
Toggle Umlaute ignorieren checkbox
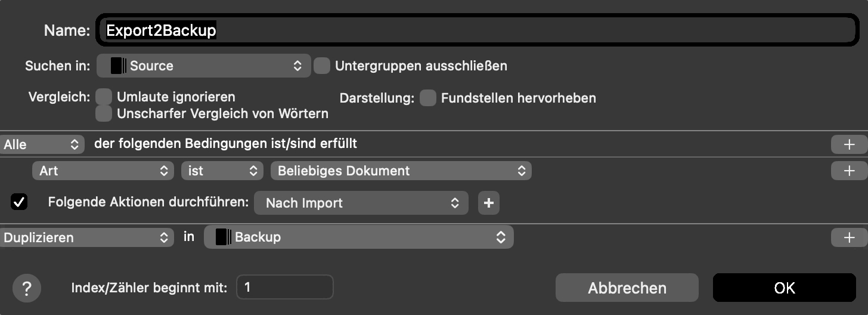104,97
